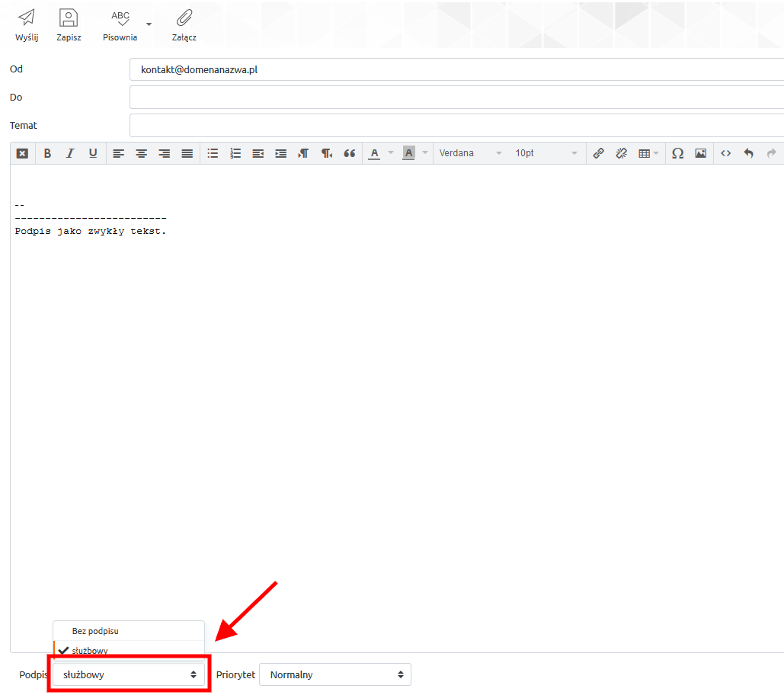Apply the text color
The height and width of the screenshot is (695, 784).
(x=375, y=153)
